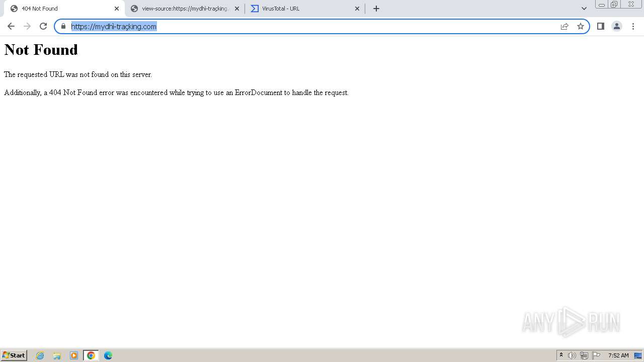This screenshot has height=362, width=644.
Task: Go back to the previous page
Action: 11,26
